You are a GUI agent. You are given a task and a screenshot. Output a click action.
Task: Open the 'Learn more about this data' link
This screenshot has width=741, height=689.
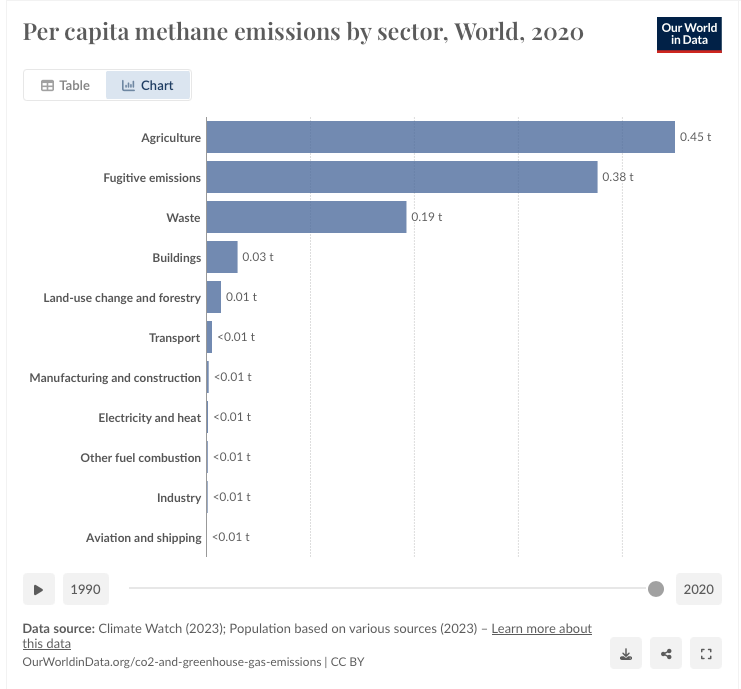point(541,629)
